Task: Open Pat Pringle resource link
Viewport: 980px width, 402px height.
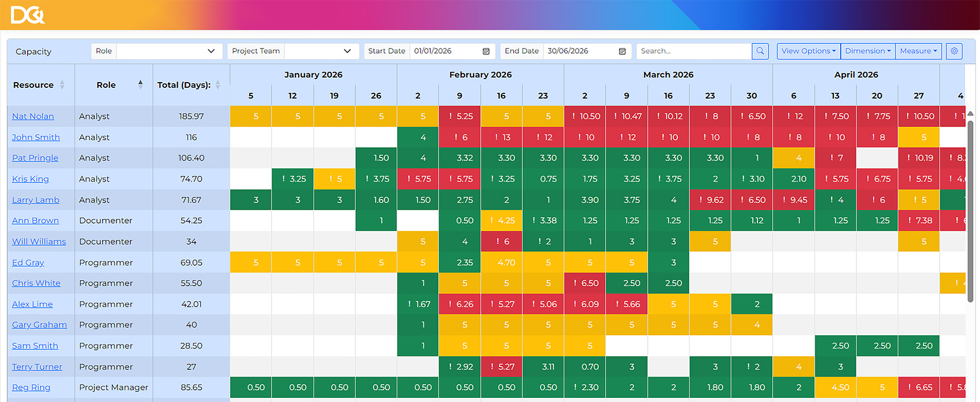Action: (35, 158)
